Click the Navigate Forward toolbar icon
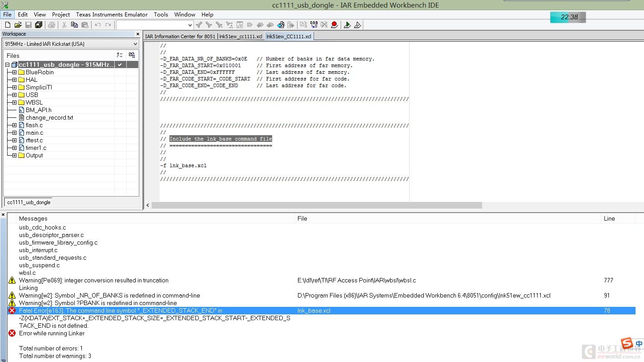The height and width of the screenshot is (362, 644). click(x=290, y=25)
